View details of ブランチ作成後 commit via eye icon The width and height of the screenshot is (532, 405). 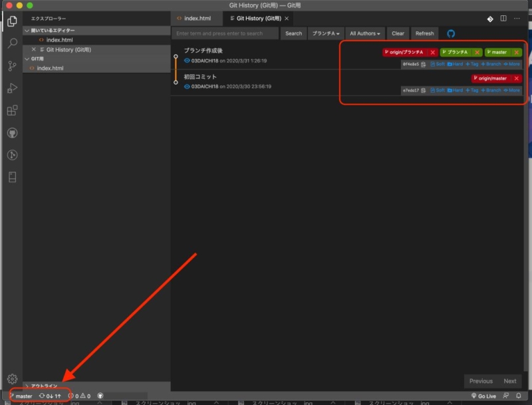coord(187,61)
